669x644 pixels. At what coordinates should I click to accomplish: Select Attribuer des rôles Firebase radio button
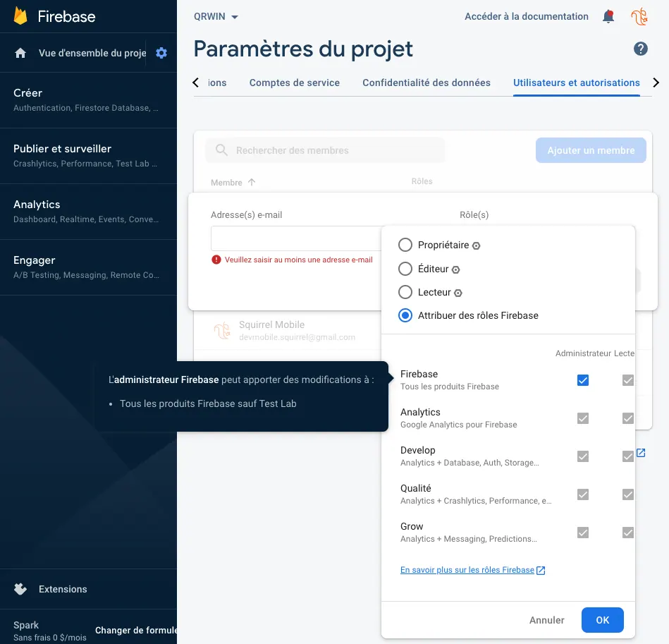[x=405, y=315]
